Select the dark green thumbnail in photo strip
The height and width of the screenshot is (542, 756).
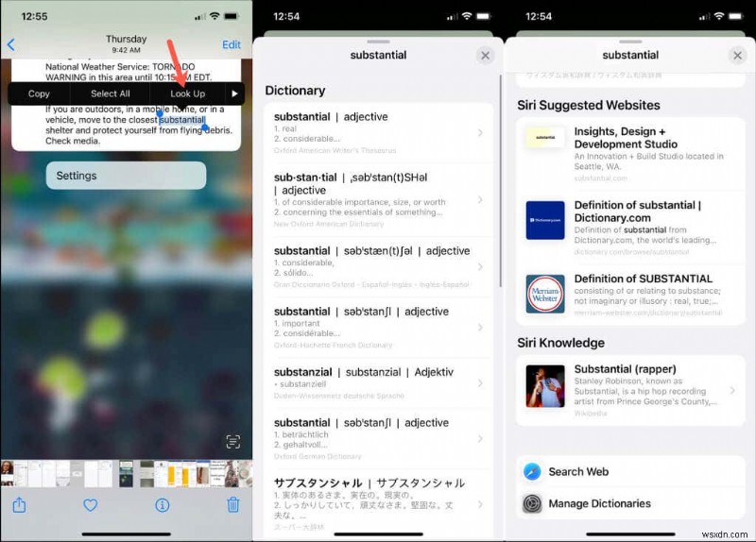pyautogui.click(x=126, y=474)
